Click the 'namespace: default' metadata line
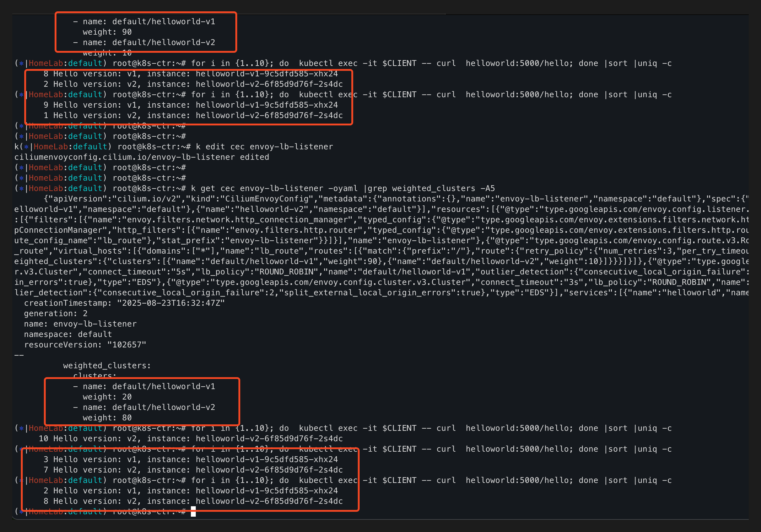The width and height of the screenshot is (761, 532). (x=68, y=335)
